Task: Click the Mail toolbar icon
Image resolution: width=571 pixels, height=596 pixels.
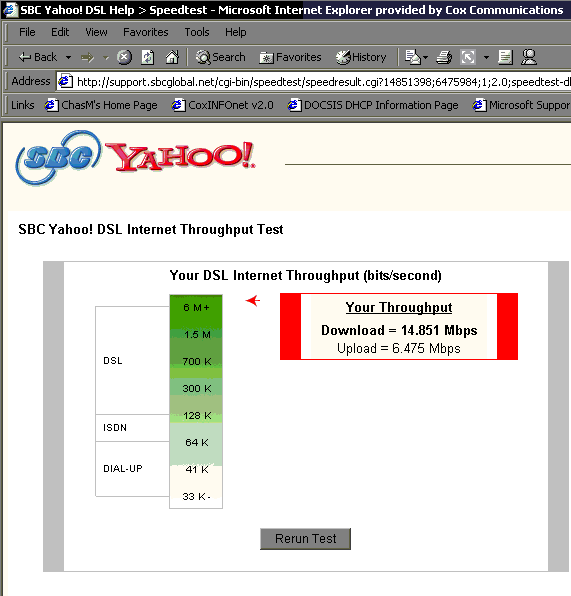Action: click(x=412, y=57)
